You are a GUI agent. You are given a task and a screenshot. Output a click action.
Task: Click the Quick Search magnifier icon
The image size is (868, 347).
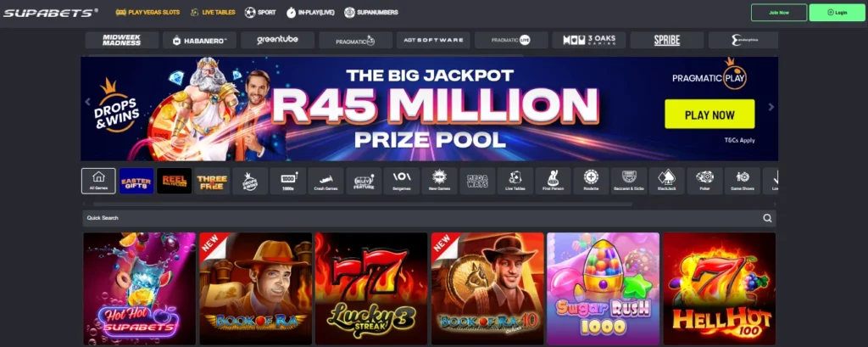coord(767,218)
